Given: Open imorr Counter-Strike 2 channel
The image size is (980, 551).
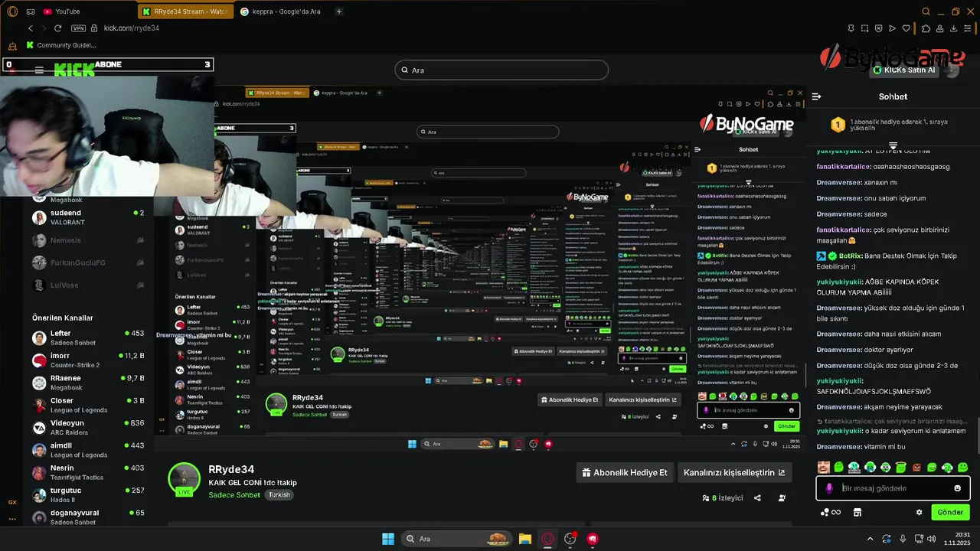Looking at the screenshot, I should click(88, 360).
